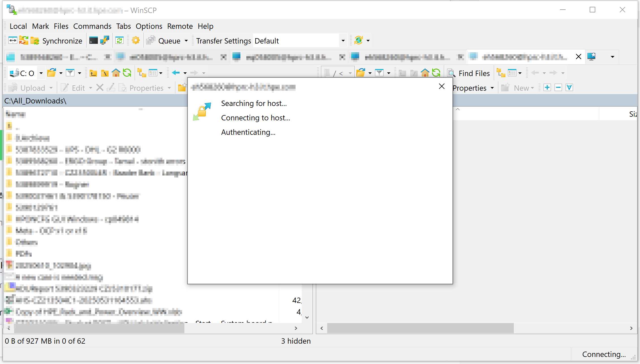Screen dimensions: 640x364
Task: Click the local back arrow icon
Action: [x=176, y=73]
